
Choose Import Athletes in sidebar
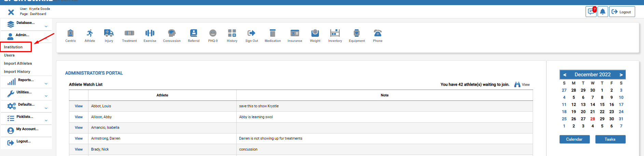18,63
